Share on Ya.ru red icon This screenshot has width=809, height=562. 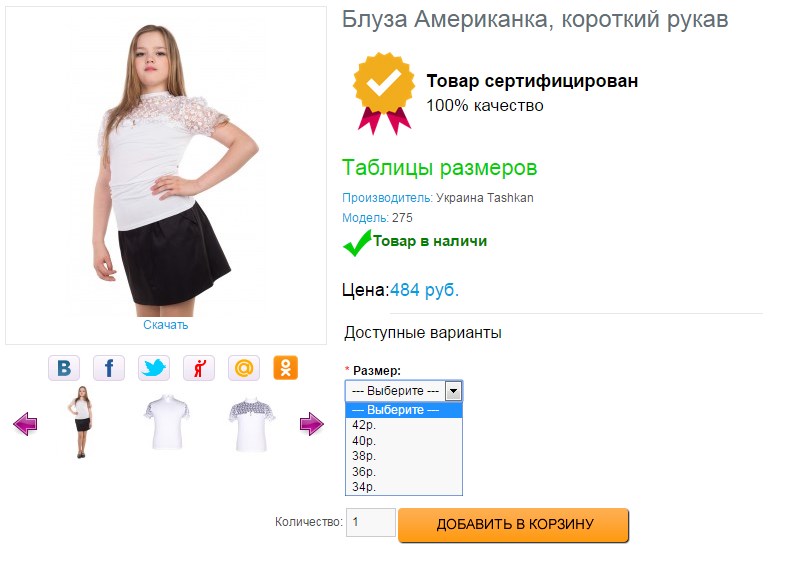199,368
